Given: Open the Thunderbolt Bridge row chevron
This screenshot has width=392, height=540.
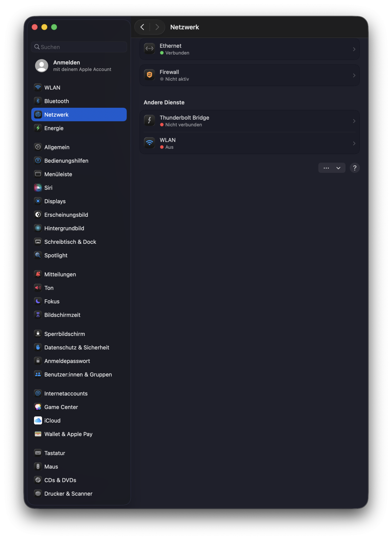Looking at the screenshot, I should pyautogui.click(x=354, y=121).
